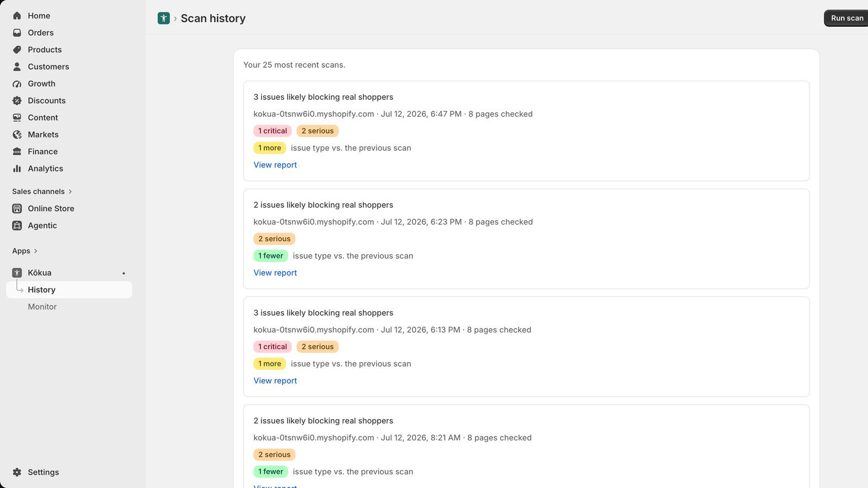View report for the 6:23 PM scan

275,273
